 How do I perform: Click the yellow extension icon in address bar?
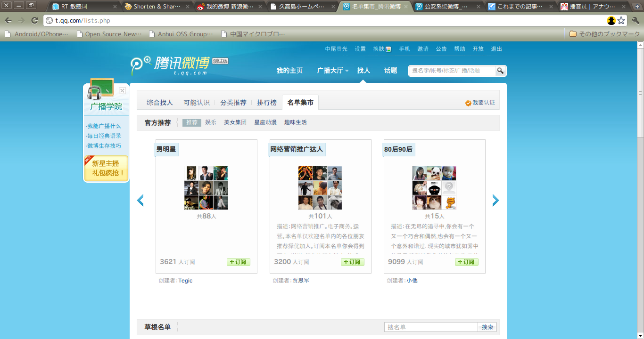pyautogui.click(x=611, y=21)
